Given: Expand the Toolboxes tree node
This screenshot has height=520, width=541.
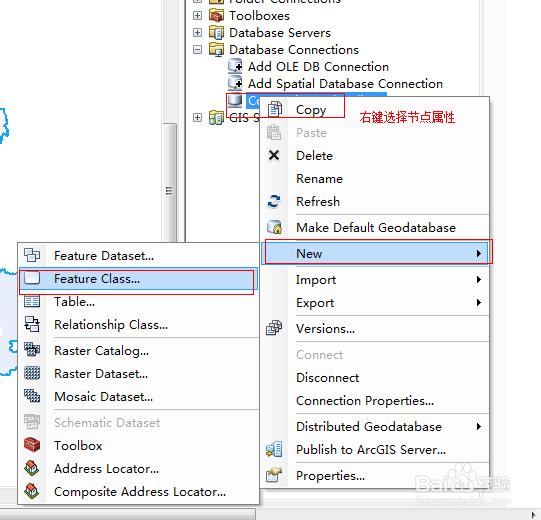Looking at the screenshot, I should 197,16.
